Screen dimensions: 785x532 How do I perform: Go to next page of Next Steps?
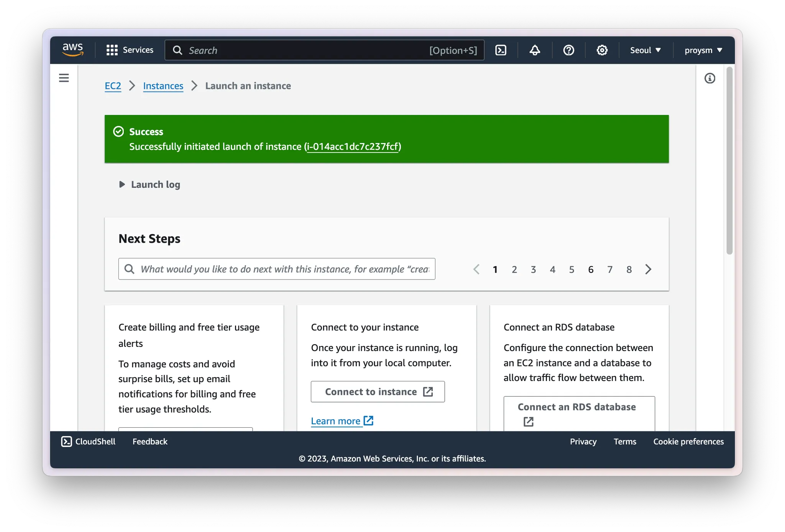[x=648, y=269]
